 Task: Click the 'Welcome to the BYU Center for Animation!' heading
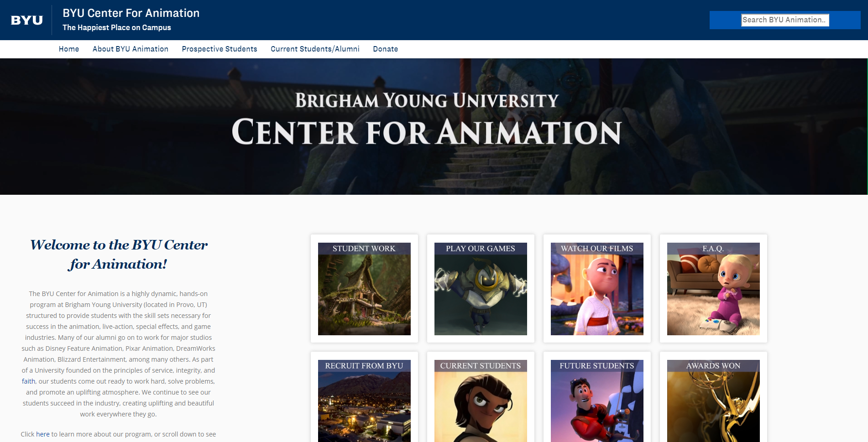119,255
